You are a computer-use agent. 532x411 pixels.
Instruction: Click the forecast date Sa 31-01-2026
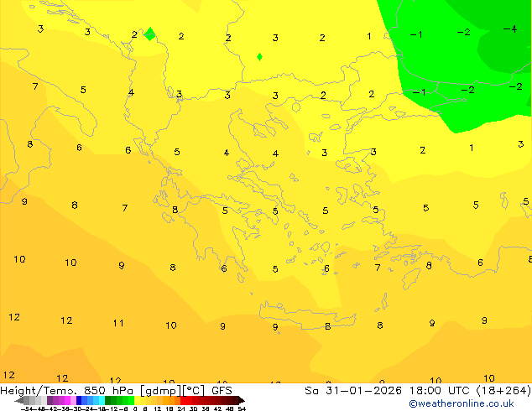pyautogui.click(x=353, y=391)
